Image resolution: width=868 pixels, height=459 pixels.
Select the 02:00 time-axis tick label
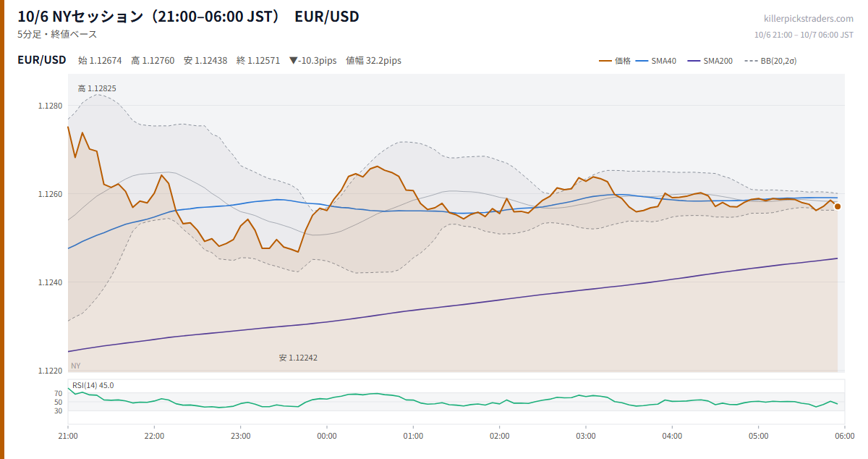click(x=500, y=436)
